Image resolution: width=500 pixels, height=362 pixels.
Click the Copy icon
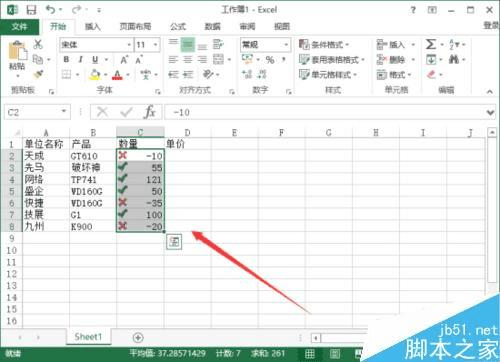(x=38, y=60)
